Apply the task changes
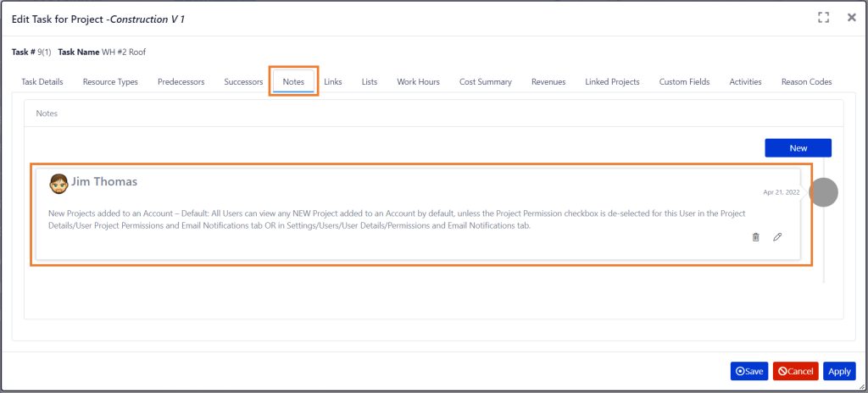 pos(839,371)
